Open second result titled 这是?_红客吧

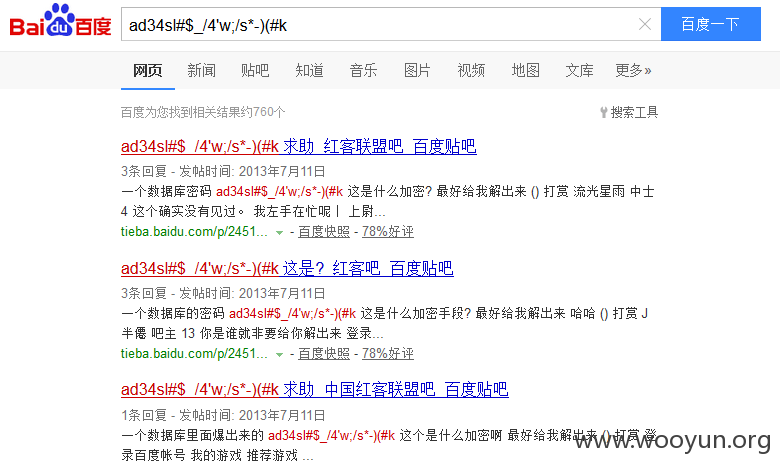[287, 269]
